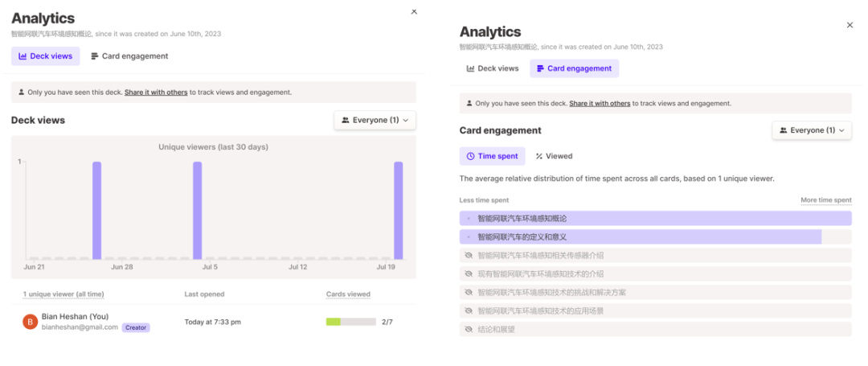Click the 2/7 cards viewed progress bar
Screen dimensions: 868x366
(350, 322)
